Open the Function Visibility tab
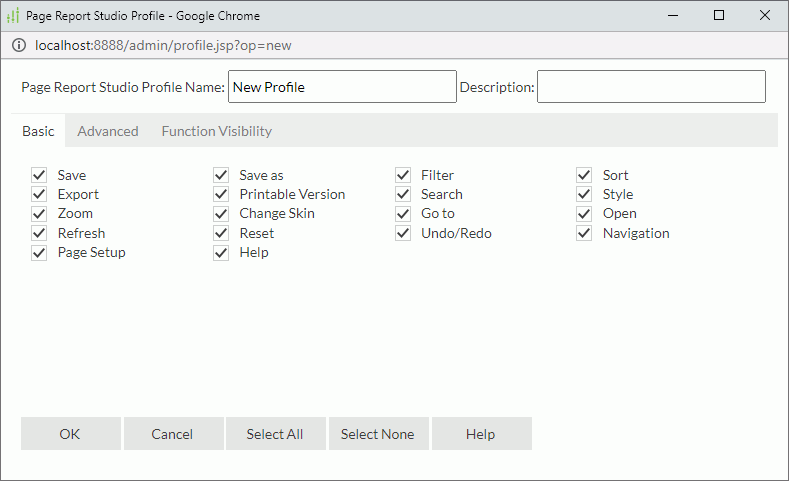Screen dimensions: 789x481 point(217,131)
